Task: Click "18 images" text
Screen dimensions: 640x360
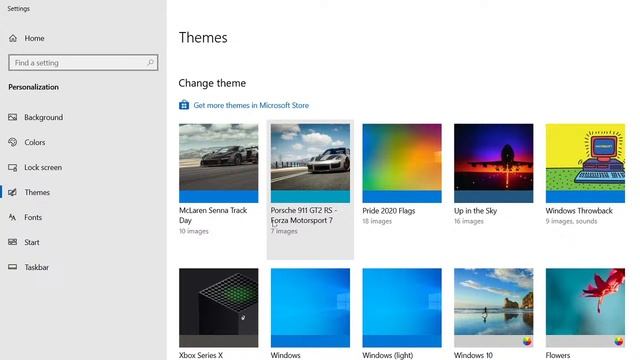Action: click(377, 221)
